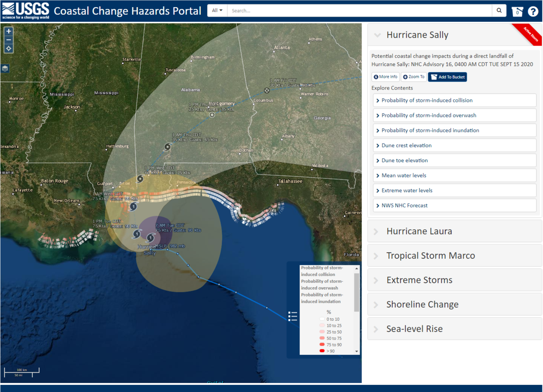This screenshot has width=543, height=392.
Task: Click the Montgomery map label
Action: 221,103
